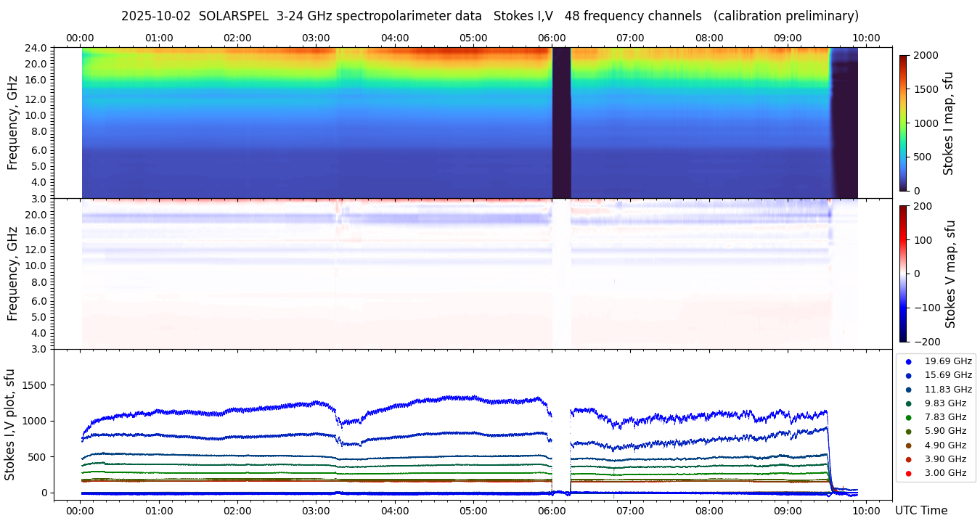Select the 3.00 GHz red legend dot
This screenshot has height=526, width=980.
point(908,474)
